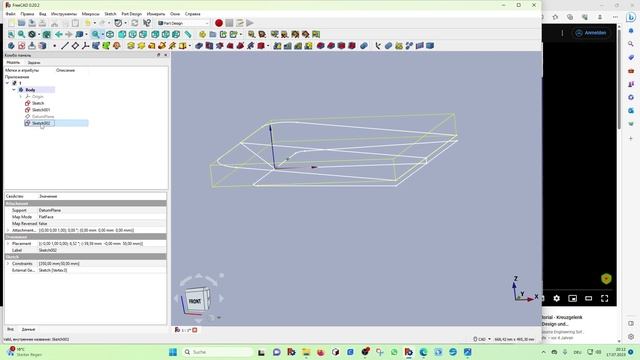The width and height of the screenshot is (640, 360).
Task: Click the Datum Point icon
Action: click(54, 46)
